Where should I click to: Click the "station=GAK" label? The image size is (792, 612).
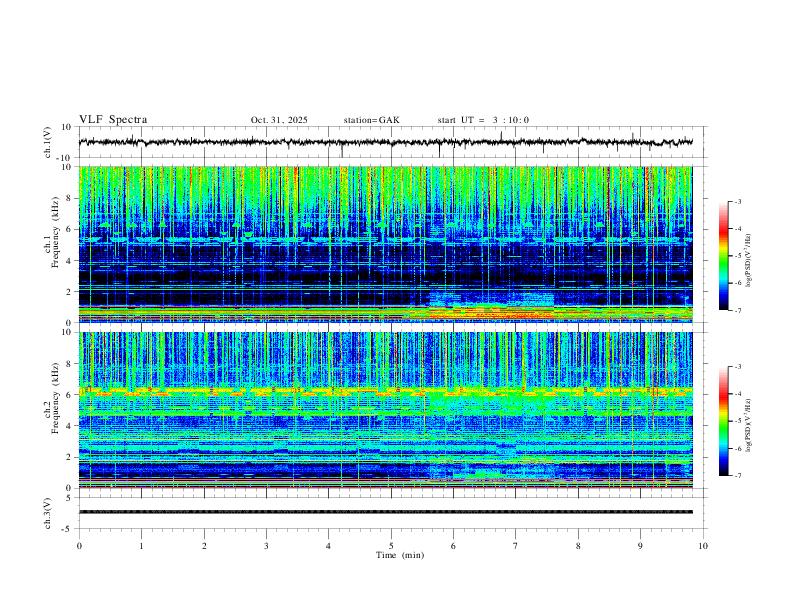coord(371,120)
